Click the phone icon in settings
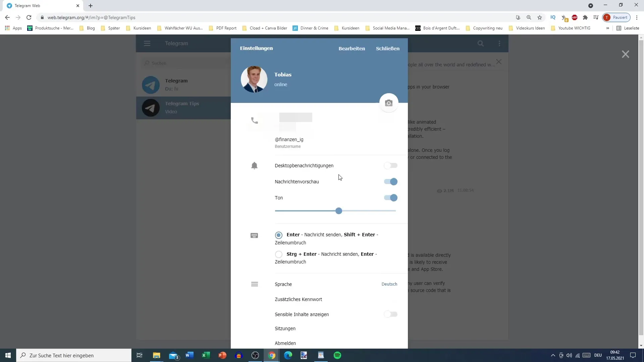Image resolution: width=644 pixels, height=362 pixels. point(255,120)
